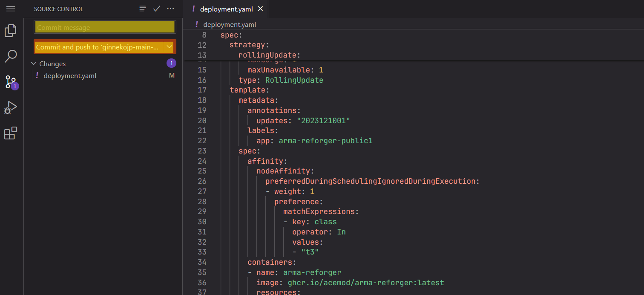The width and height of the screenshot is (644, 295).
Task: Select the deployment.yaml editor tab
Action: coord(227,9)
